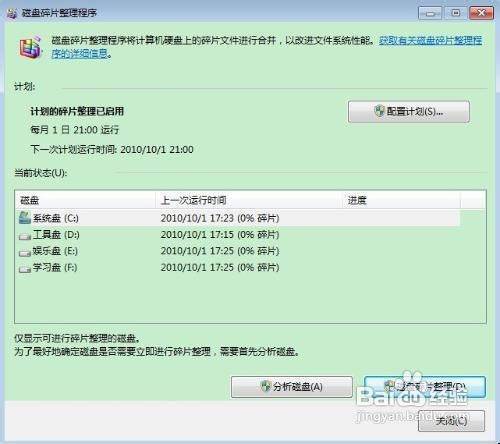Close window with red X button
The height and width of the screenshot is (444, 500).
[481, 13]
